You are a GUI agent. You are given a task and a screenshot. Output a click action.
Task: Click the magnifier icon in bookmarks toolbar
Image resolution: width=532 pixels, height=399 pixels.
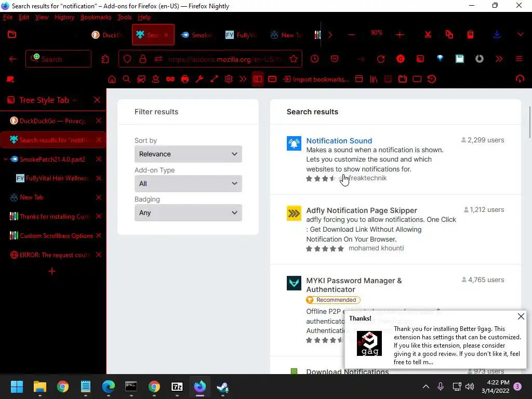coord(127,79)
